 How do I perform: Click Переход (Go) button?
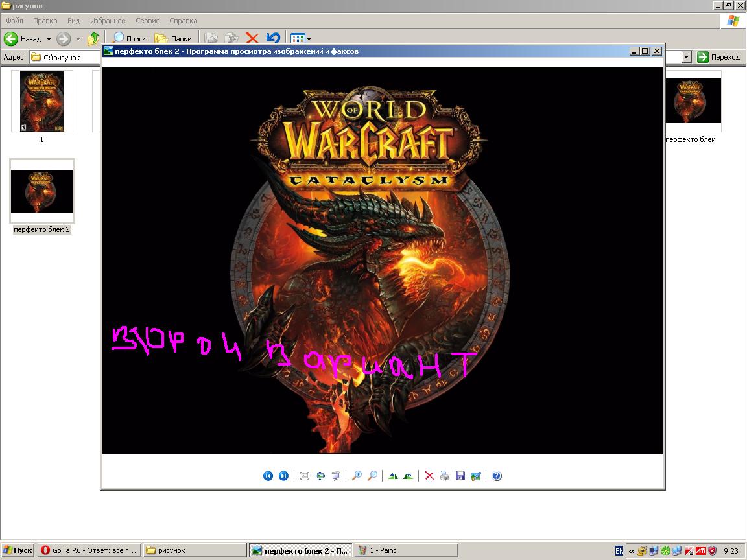(x=718, y=57)
